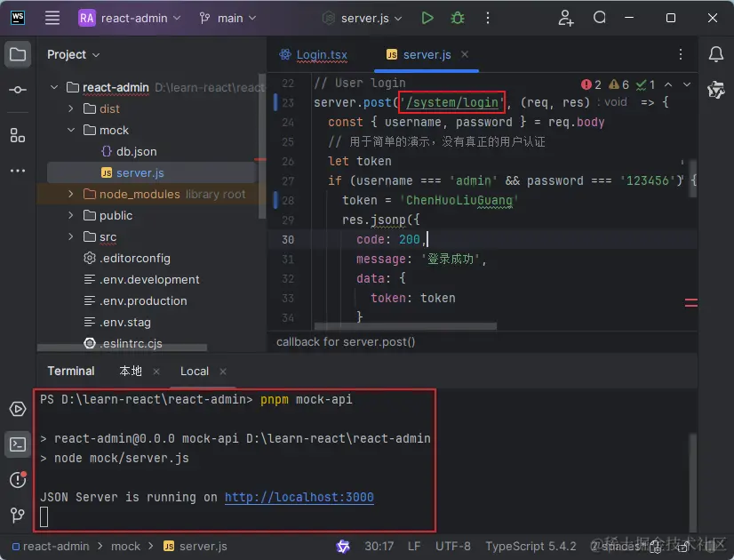This screenshot has width=734, height=560.
Task: Click mock breadcrumb in status bar
Action: coord(125,547)
